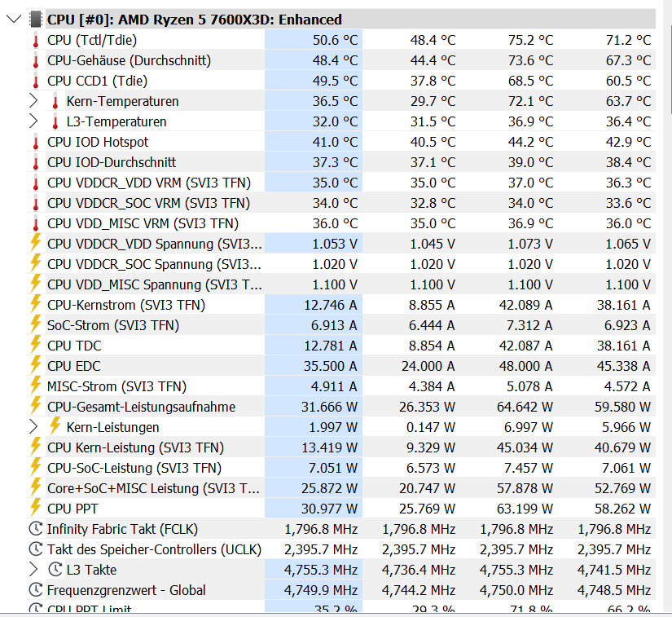672x617 pixels.
Task: Select the CPU PPT row label
Action: [x=72, y=509]
